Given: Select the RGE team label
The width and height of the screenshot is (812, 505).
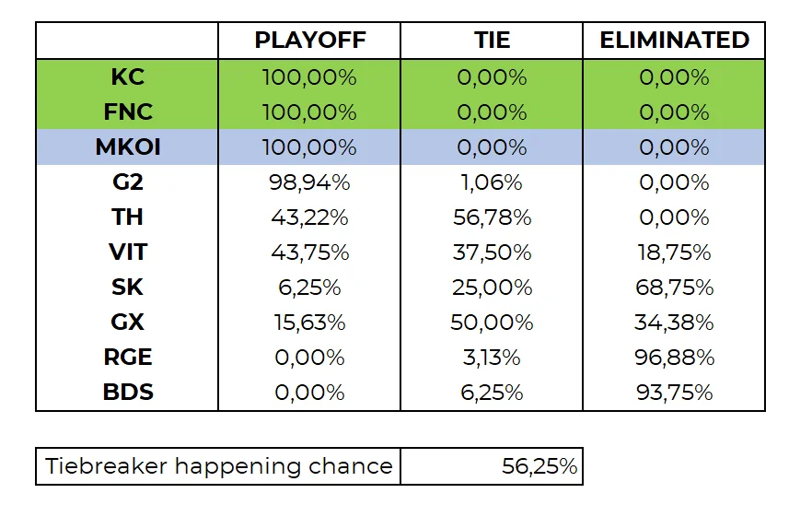Looking at the screenshot, I should pos(127,358).
